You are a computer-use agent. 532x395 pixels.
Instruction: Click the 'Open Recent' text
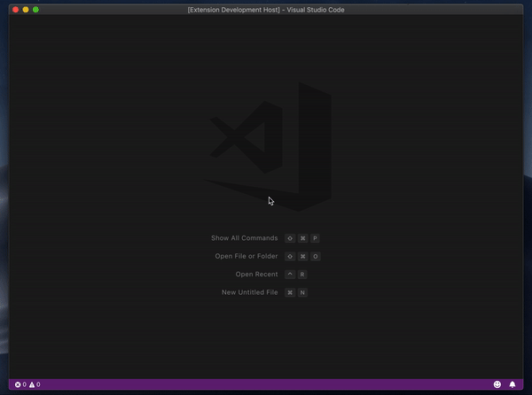(256, 274)
